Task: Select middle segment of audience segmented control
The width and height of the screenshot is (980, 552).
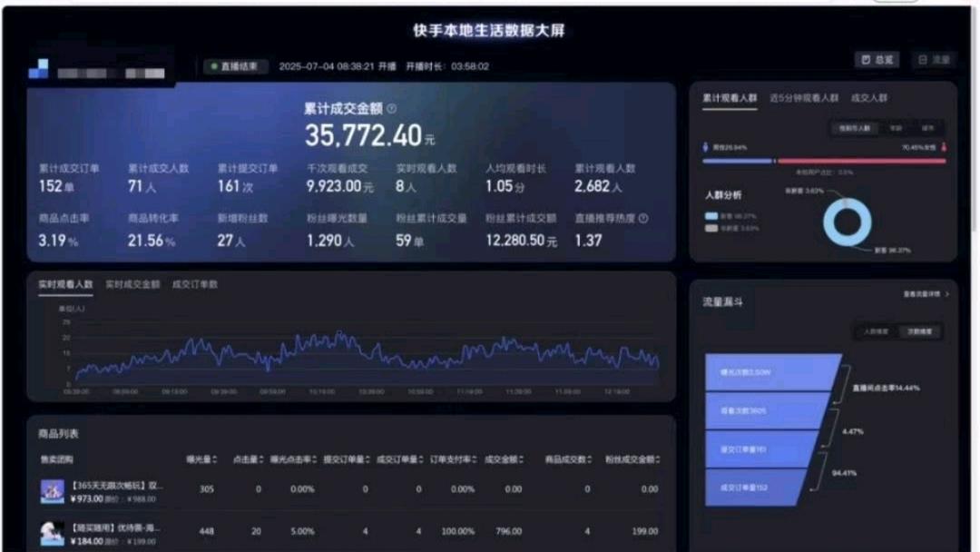Action: (896, 128)
